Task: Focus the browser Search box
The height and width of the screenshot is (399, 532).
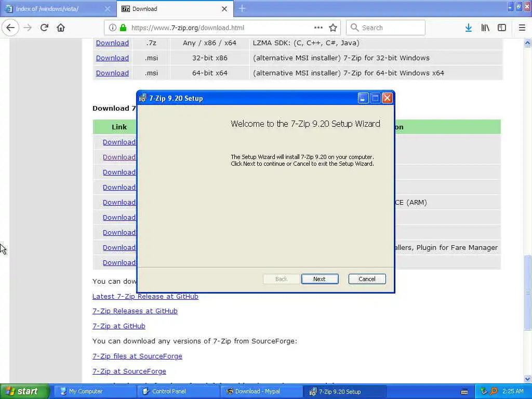Action: [385, 28]
